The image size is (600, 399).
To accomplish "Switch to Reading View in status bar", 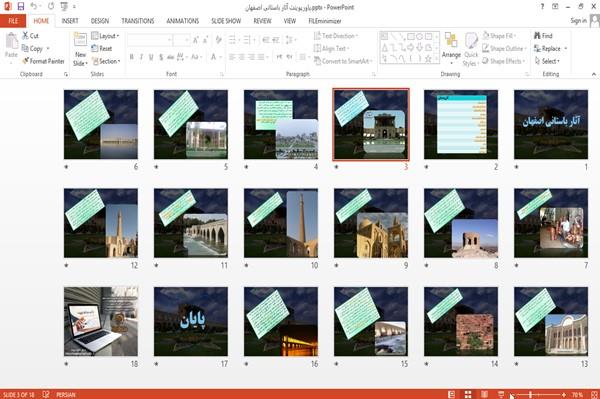I will 484,394.
